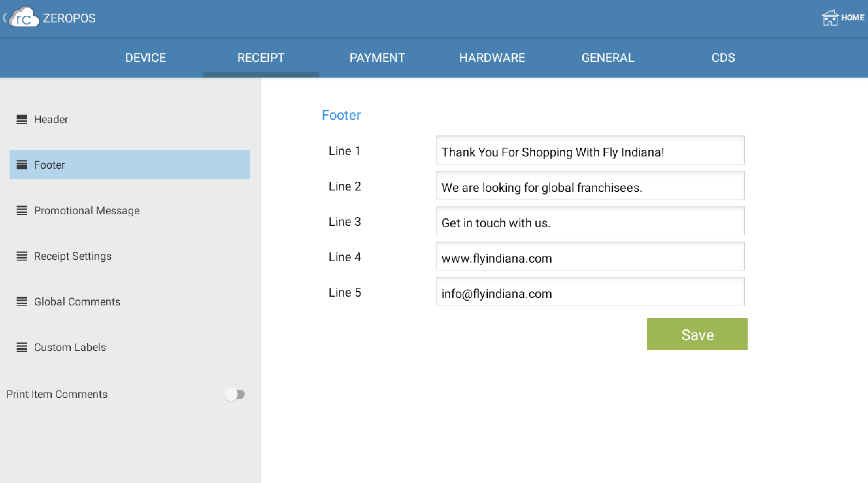Open the Header section label
Viewport: 868px width, 483px height.
point(51,119)
